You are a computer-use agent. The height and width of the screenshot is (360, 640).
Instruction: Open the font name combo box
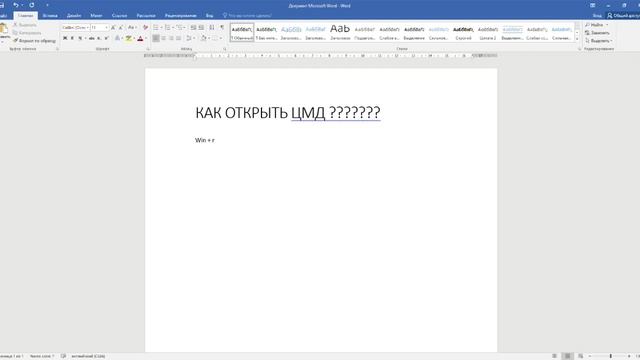(x=76, y=27)
